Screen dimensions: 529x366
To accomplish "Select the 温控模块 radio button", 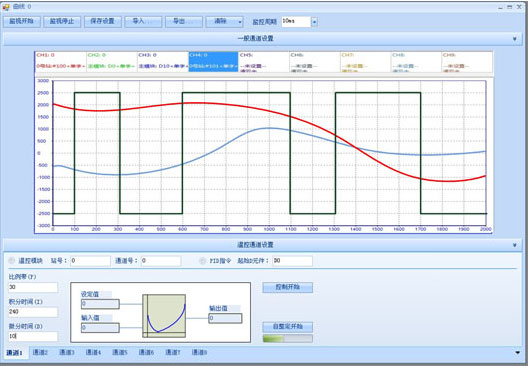I will (x=12, y=260).
